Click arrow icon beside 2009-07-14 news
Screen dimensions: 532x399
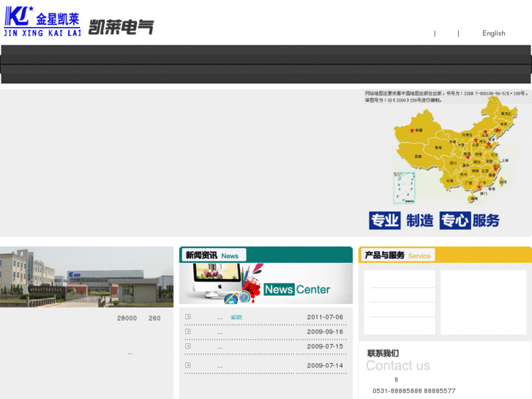(188, 365)
